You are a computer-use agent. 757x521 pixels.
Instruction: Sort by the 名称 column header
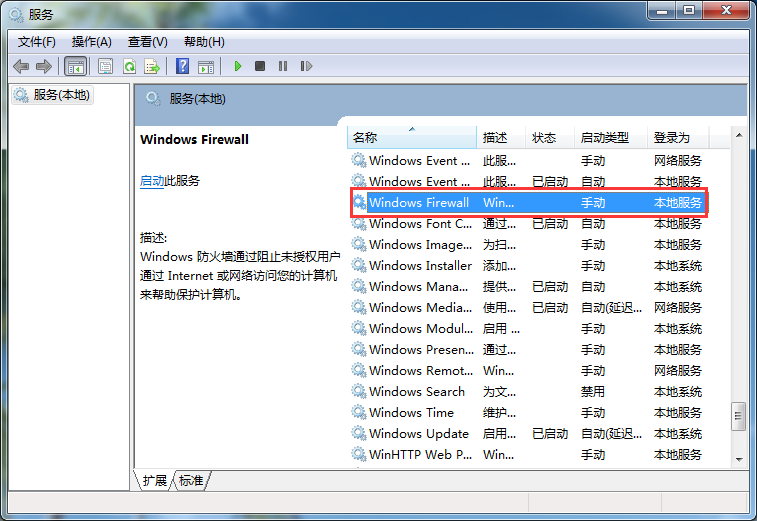point(412,138)
